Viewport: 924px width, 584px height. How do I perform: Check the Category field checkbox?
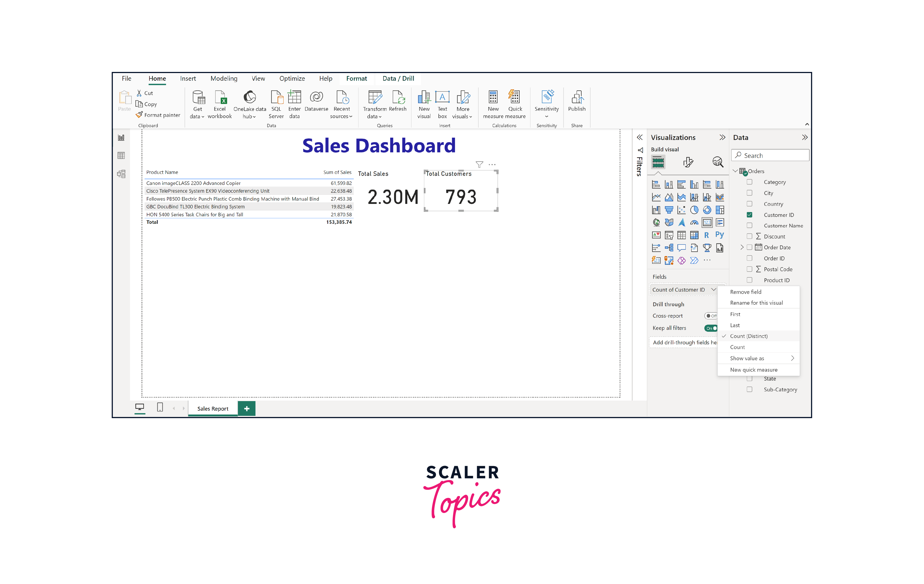pos(749,182)
